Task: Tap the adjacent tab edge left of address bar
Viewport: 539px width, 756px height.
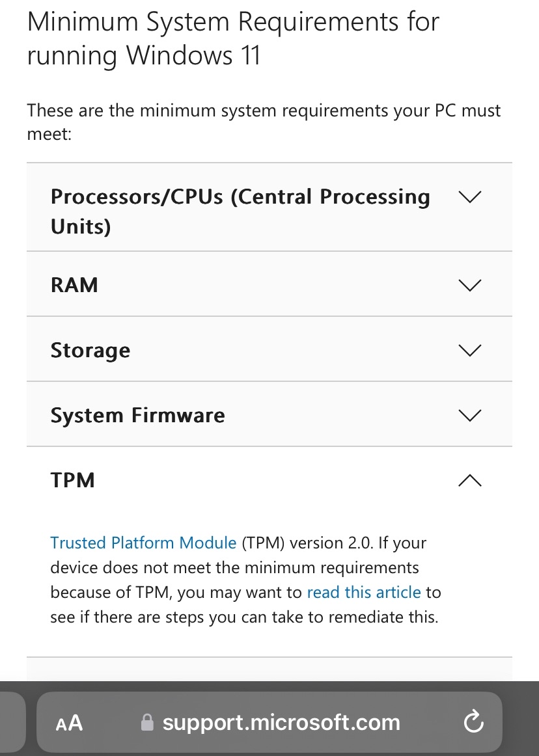Action: [x=12, y=722]
